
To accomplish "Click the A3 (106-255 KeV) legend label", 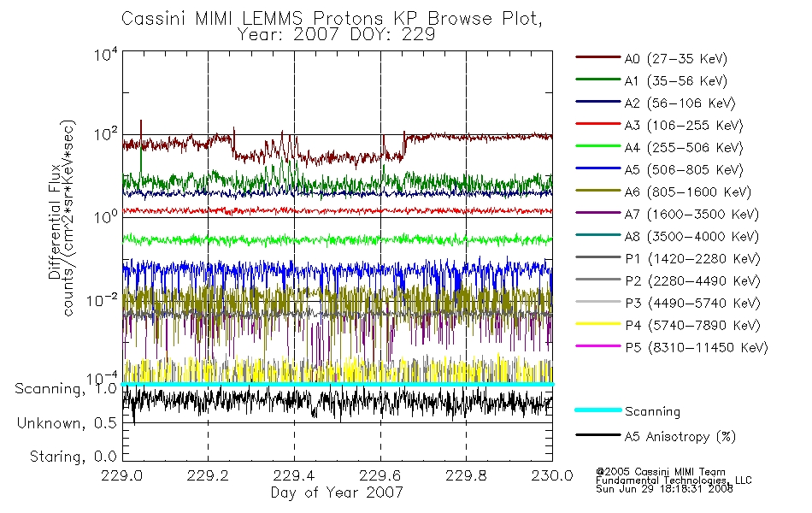I will pos(684,126).
